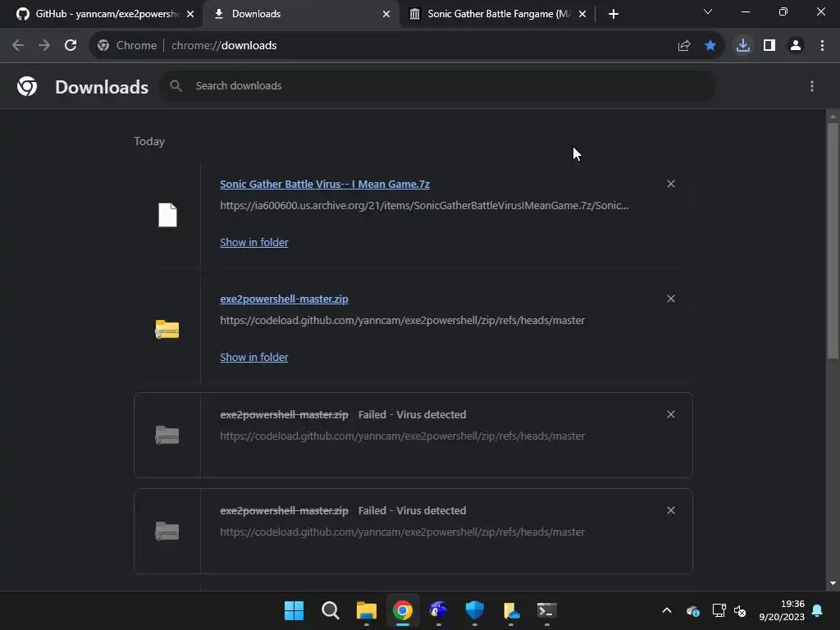Click the Chrome taskbar icon
This screenshot has width=840, height=630.
pos(402,610)
